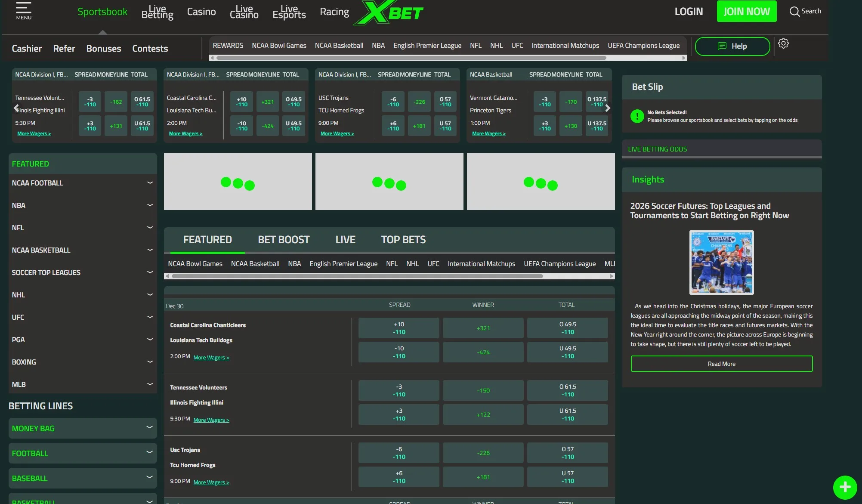Image resolution: width=862 pixels, height=504 pixels.
Task: Switch to BET BOOST tab
Action: point(284,240)
